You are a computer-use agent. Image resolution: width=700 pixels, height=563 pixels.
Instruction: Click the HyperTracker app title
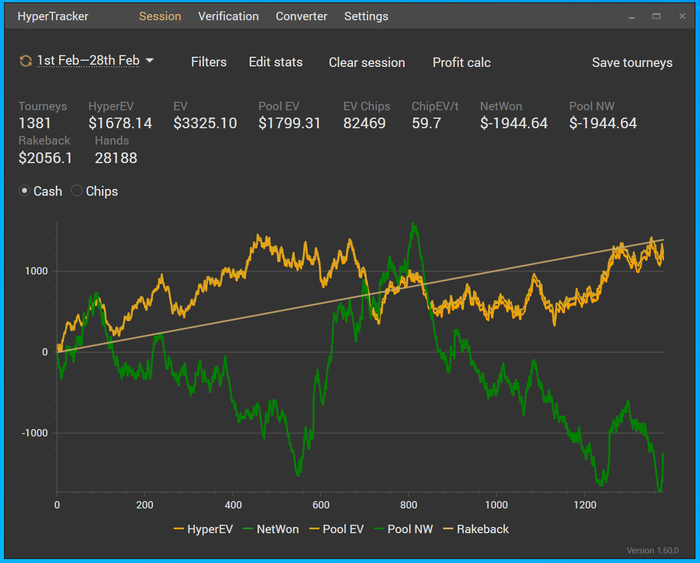tap(53, 17)
